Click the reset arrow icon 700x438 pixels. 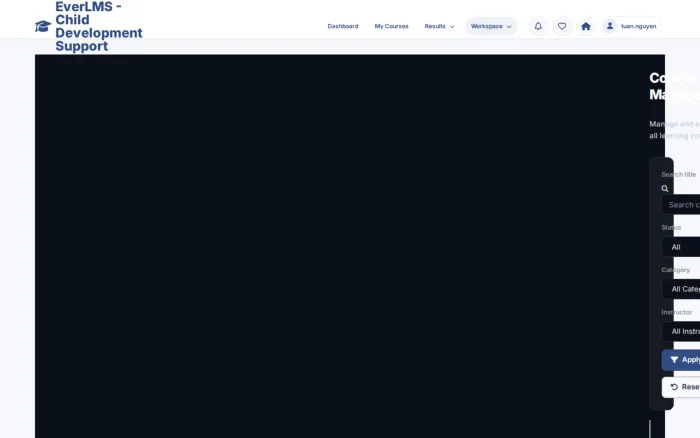674,387
